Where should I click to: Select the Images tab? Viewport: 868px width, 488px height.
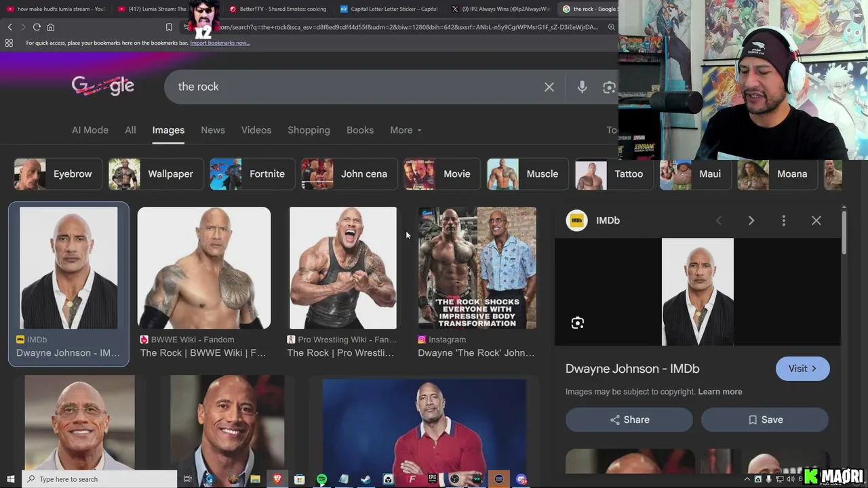tap(168, 130)
